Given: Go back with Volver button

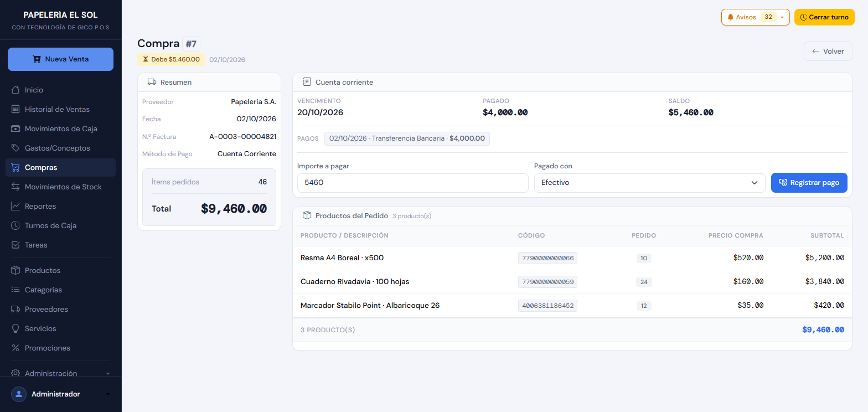Looking at the screenshot, I should coord(828,51).
